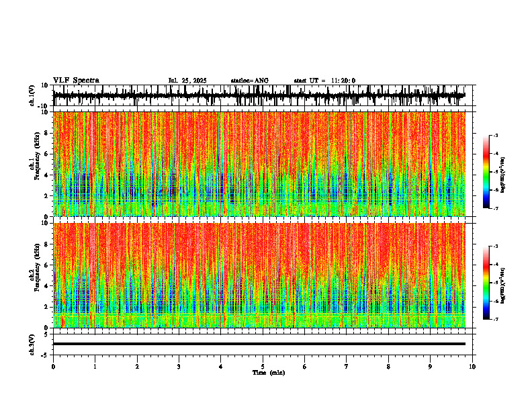Click the ch.1 color scale bar

coord(486,172)
